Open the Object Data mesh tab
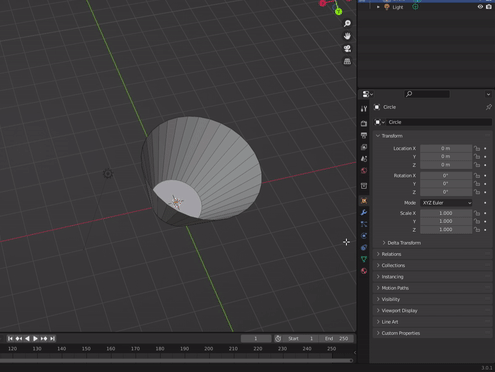The width and height of the screenshot is (495, 372). point(364,259)
